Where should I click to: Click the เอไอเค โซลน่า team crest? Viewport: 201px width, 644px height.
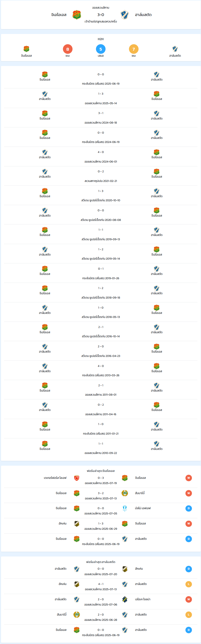point(125,599)
